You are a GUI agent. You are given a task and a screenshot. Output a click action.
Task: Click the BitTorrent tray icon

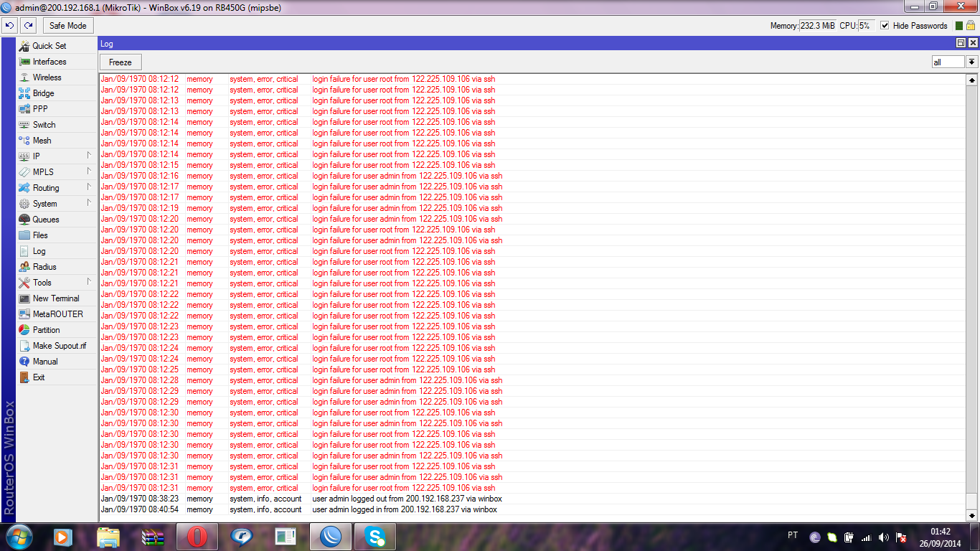814,537
